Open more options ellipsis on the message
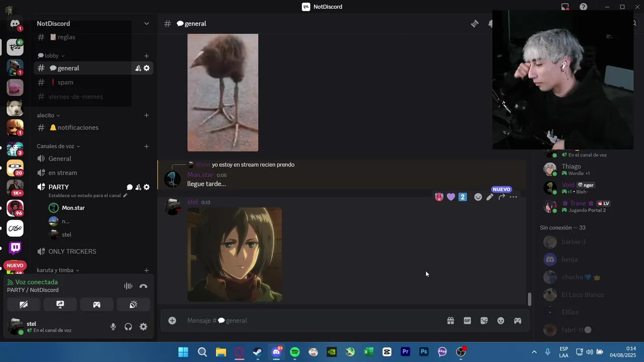The width and height of the screenshot is (644, 362). (513, 197)
